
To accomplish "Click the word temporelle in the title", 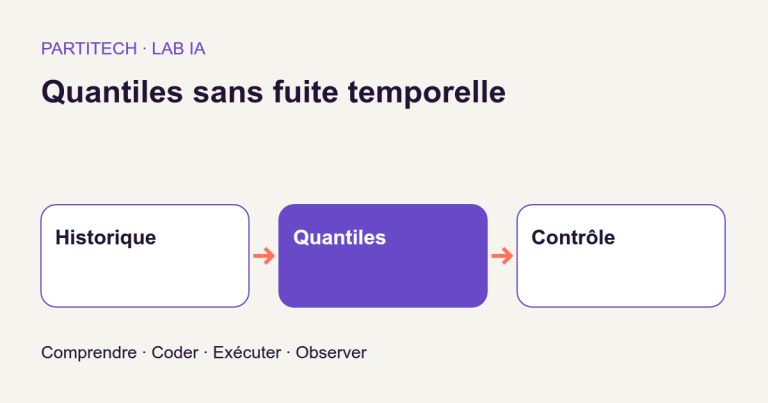I will click(x=427, y=92).
